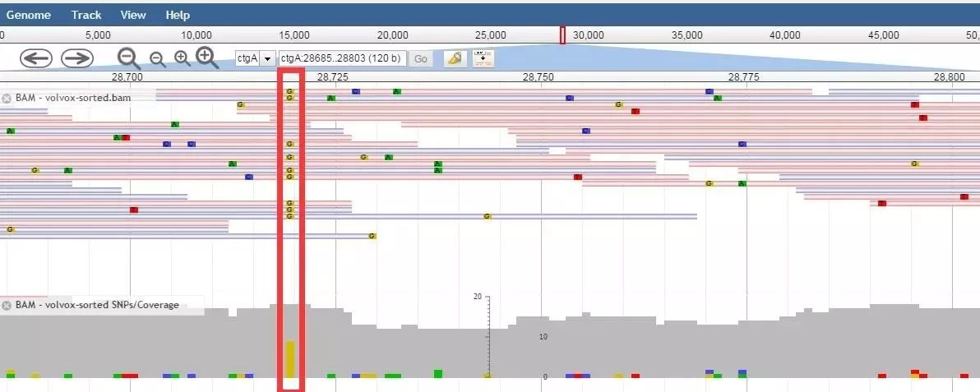Open the BAM volvox-sorted.bam track label menu
The image size is (980, 392).
coord(72,98)
